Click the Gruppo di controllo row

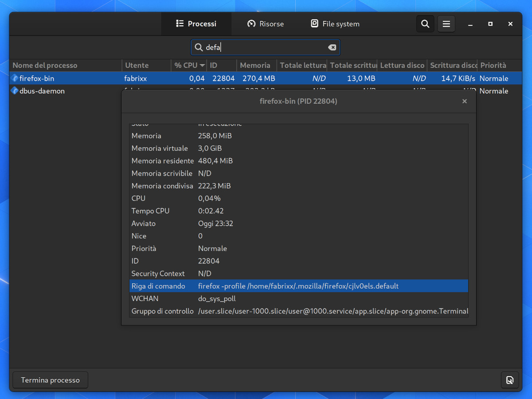[x=299, y=311]
